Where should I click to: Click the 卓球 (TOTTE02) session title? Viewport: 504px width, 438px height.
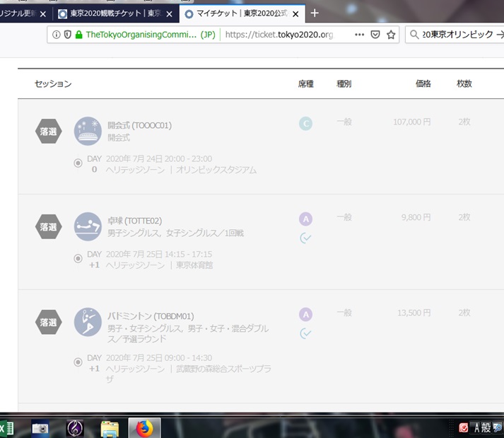[x=135, y=221]
